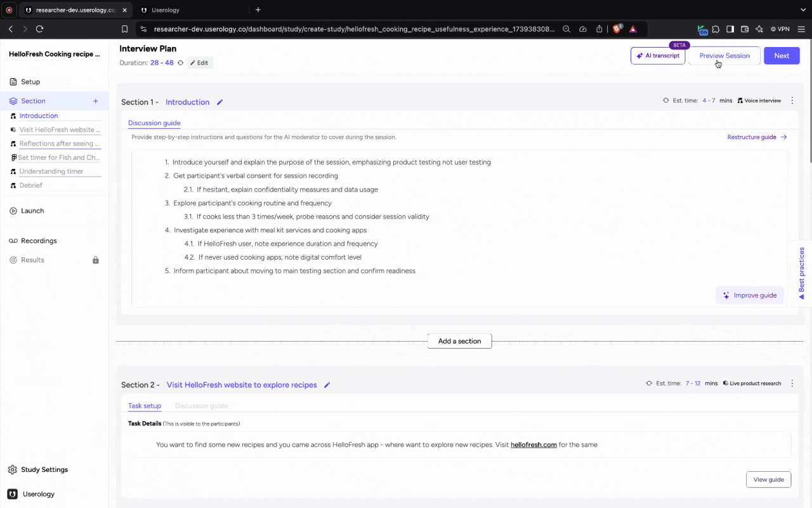
Task: Click the Brave Shields icon in address bar
Action: pyautogui.click(x=617, y=29)
